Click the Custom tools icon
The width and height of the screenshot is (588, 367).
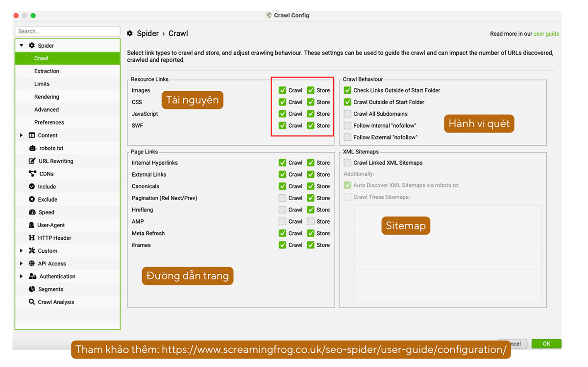pos(32,251)
